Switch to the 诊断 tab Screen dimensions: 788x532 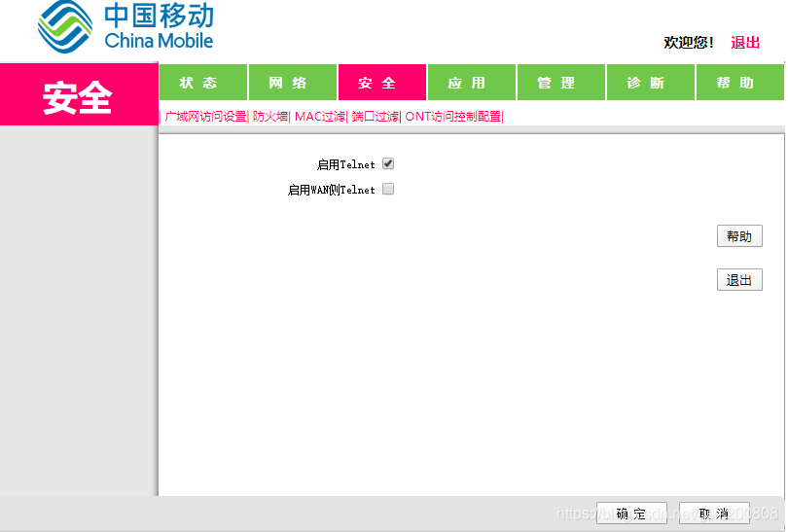tap(650, 83)
